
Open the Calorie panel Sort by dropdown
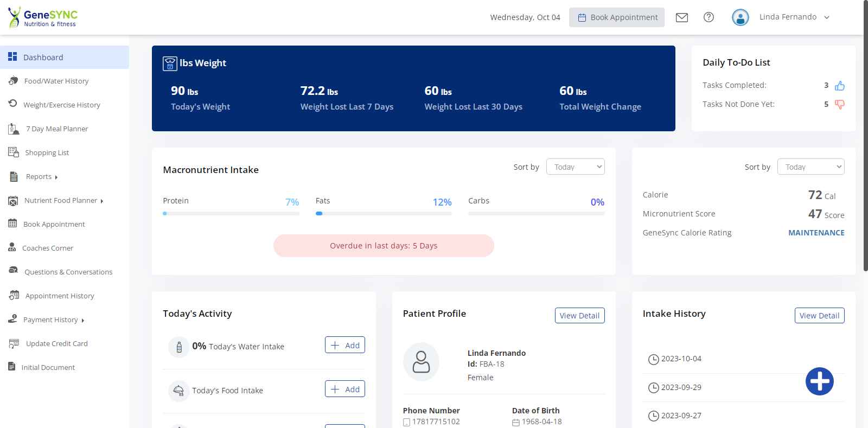click(x=810, y=167)
